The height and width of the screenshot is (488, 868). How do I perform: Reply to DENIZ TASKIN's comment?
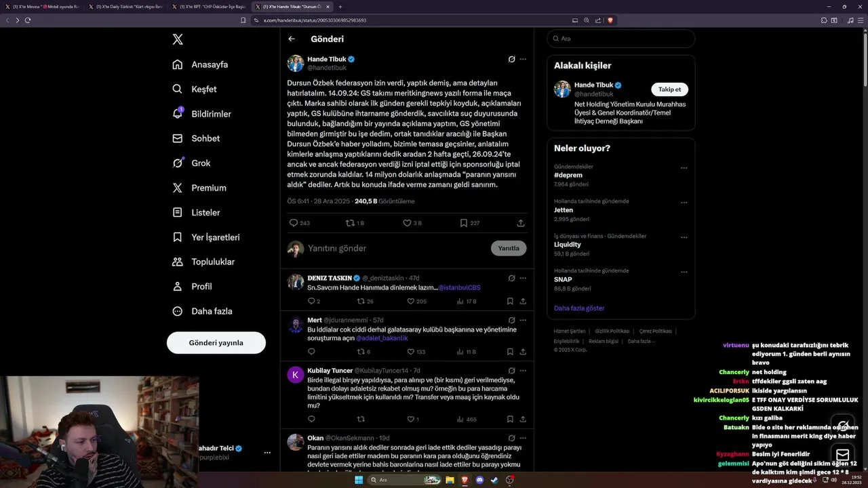(x=313, y=301)
